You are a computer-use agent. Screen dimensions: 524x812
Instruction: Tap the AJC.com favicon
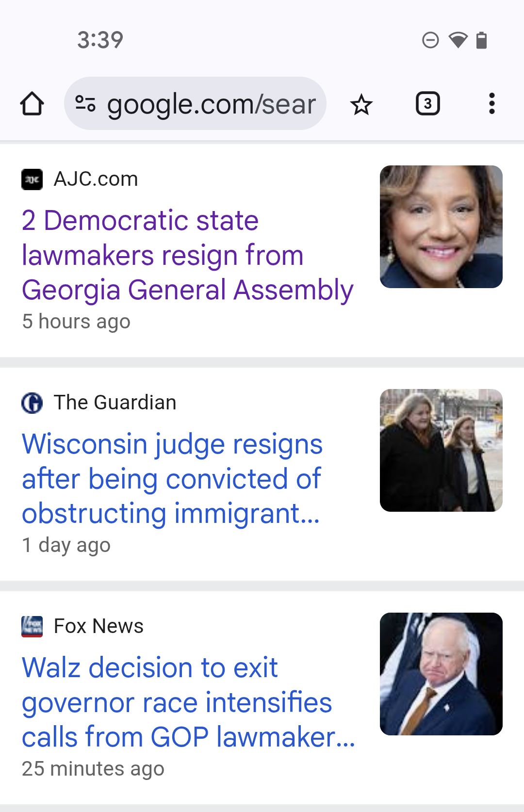click(x=32, y=179)
